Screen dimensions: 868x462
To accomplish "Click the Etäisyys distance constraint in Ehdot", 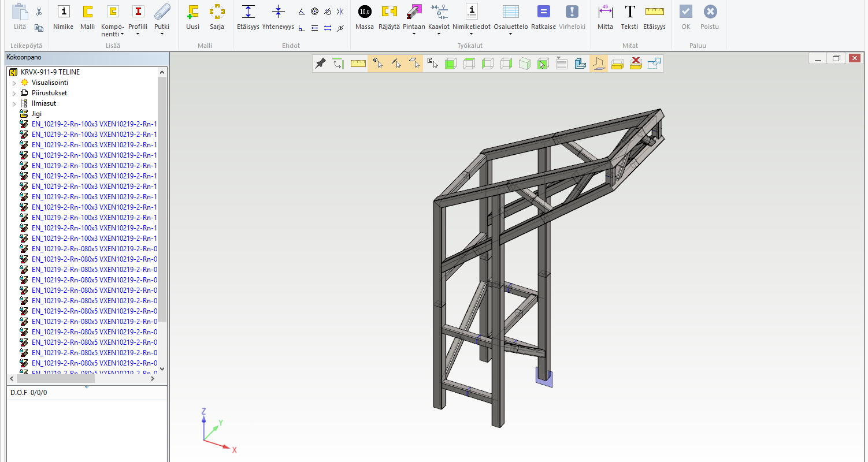I will (248, 16).
